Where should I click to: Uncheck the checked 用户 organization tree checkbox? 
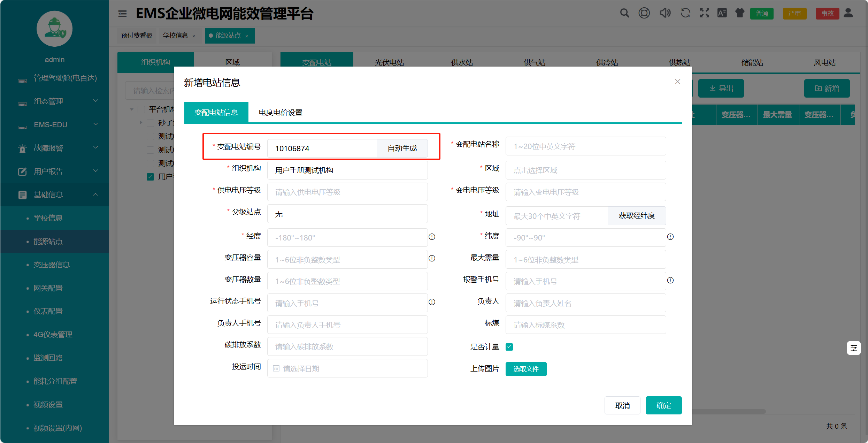tap(151, 177)
